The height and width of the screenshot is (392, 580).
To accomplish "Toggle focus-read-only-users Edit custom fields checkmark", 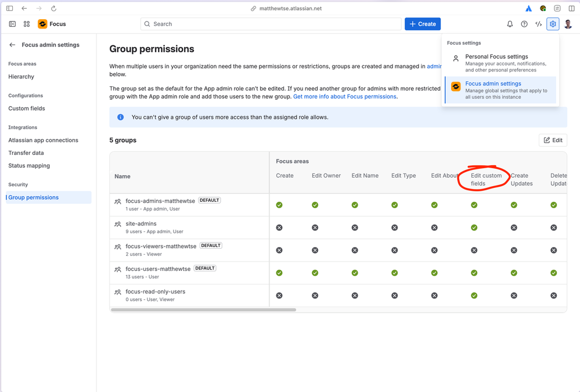I will coord(474,296).
